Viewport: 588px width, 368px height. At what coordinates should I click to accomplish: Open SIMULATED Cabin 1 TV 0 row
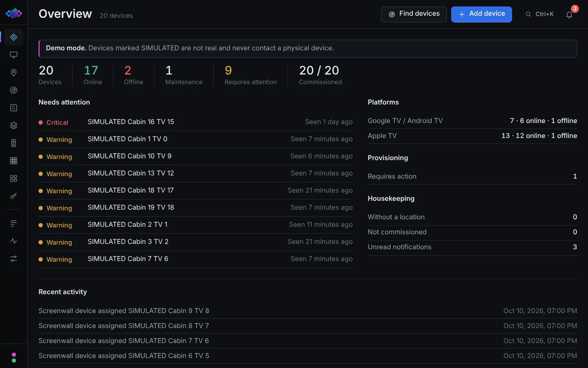[x=196, y=139]
